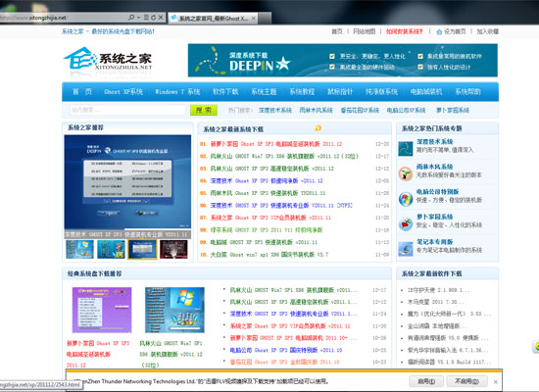Open the 系统教程 navigation item

click(302, 91)
